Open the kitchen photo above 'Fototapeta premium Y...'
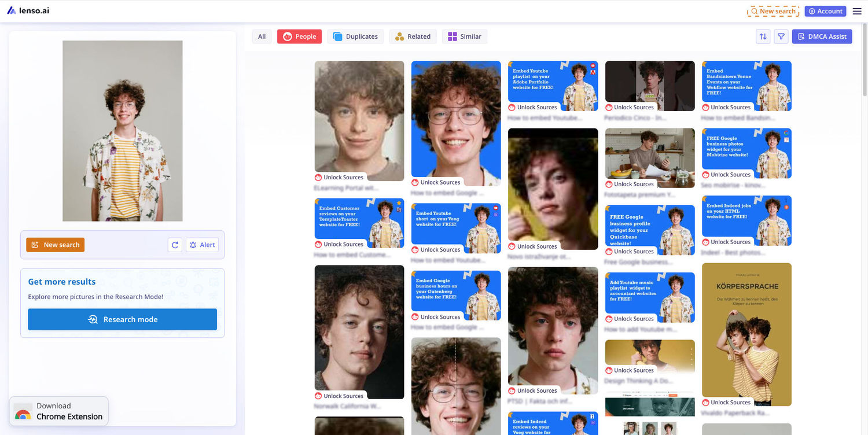 (x=650, y=158)
